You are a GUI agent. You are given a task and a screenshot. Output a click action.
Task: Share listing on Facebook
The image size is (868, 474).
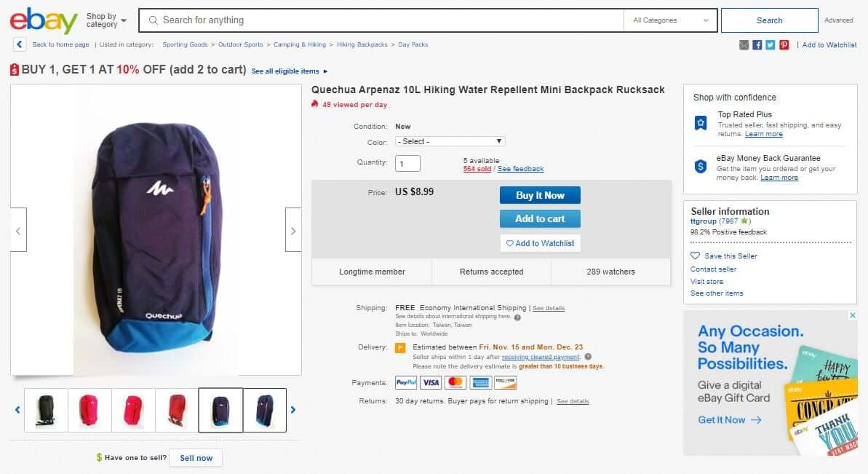(757, 45)
